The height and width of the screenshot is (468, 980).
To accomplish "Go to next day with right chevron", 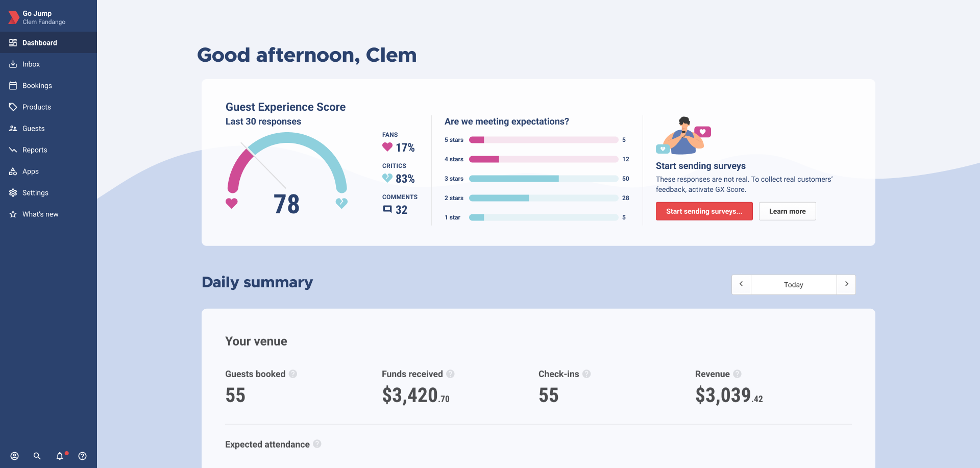I will pos(846,284).
